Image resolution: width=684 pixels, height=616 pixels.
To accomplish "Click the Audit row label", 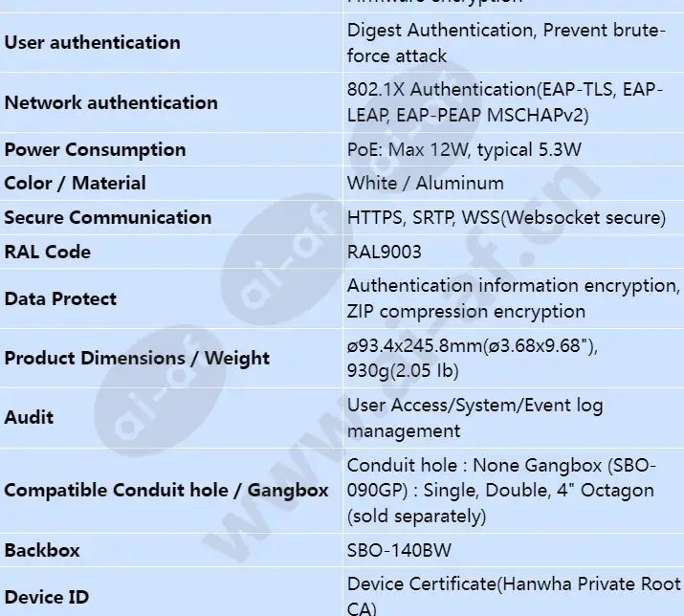I will pos(29,418).
